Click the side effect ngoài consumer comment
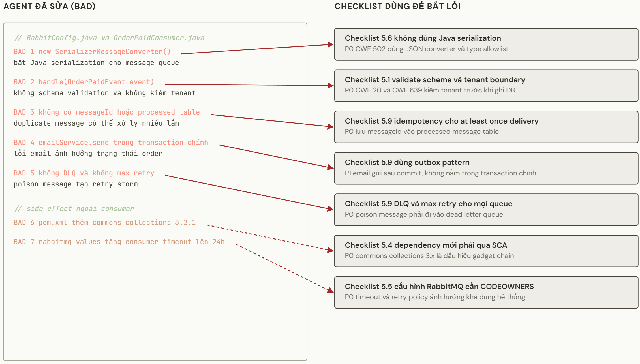 click(74, 209)
